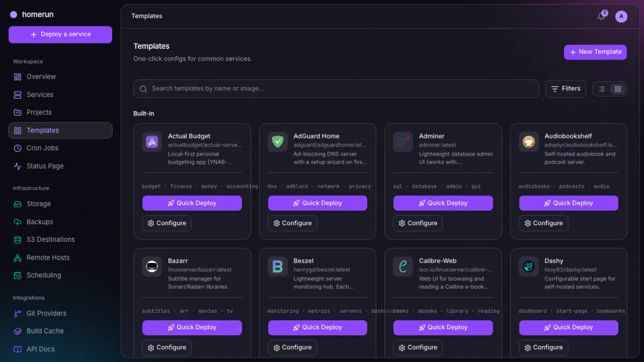Open the notifications bell icon
The image size is (644, 362).
click(x=602, y=16)
